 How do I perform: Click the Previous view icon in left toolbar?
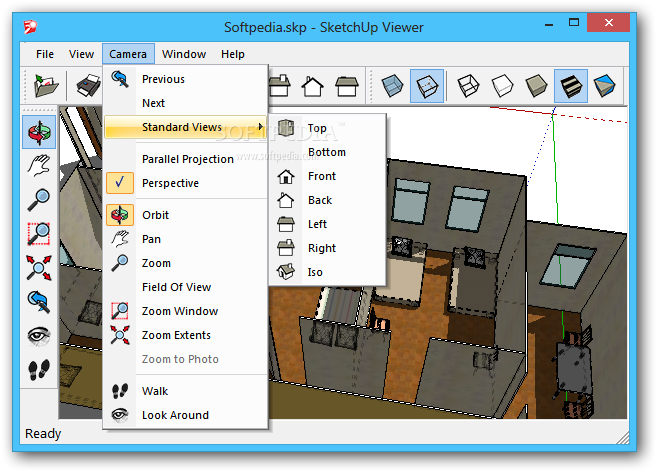click(39, 302)
